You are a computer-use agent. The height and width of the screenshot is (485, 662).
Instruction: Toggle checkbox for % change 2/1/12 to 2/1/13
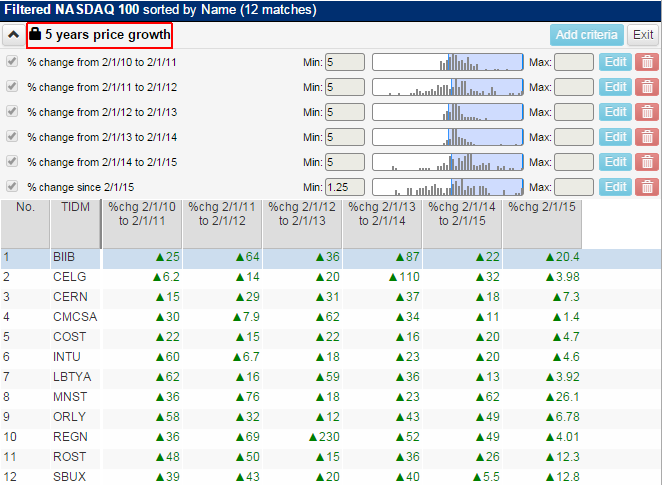(12, 111)
